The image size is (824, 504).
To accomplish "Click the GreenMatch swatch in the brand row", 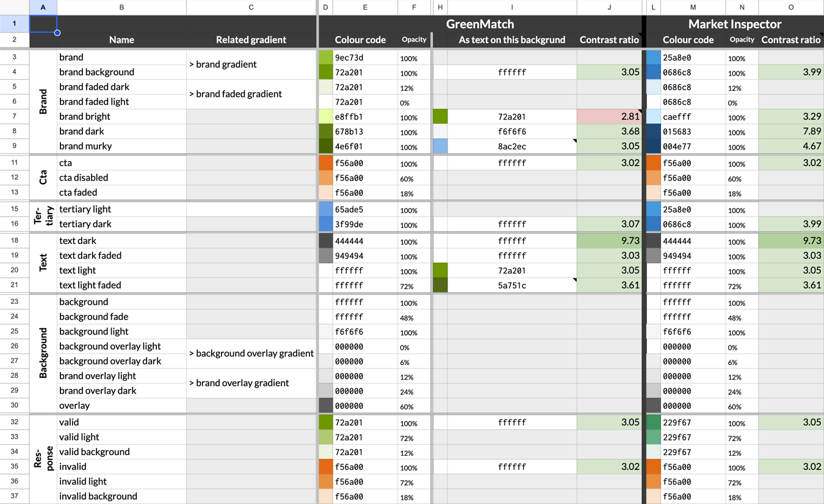I will point(325,58).
